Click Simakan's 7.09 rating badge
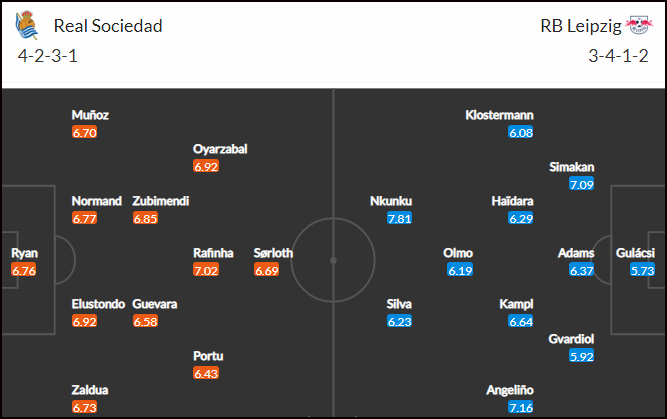Image resolution: width=667 pixels, height=419 pixels. 581,184
